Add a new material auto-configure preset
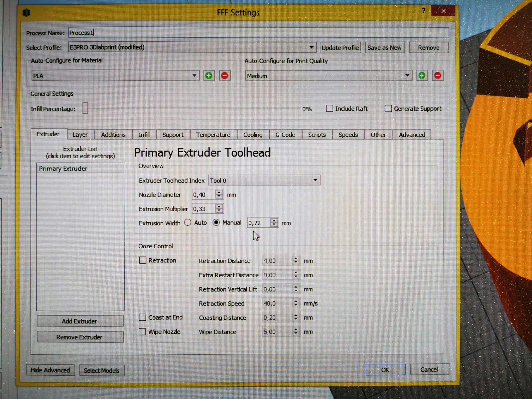532x399 pixels. (209, 75)
